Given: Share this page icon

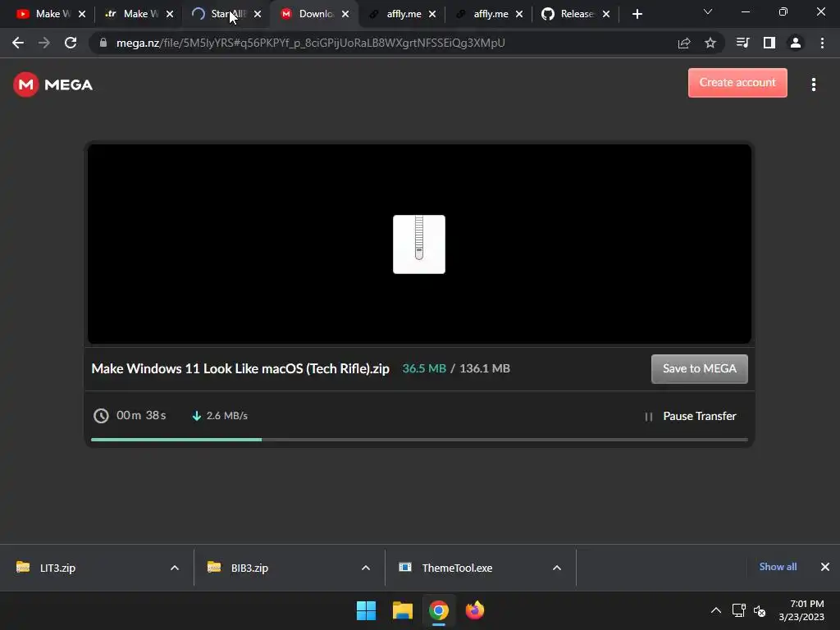Looking at the screenshot, I should point(684,43).
